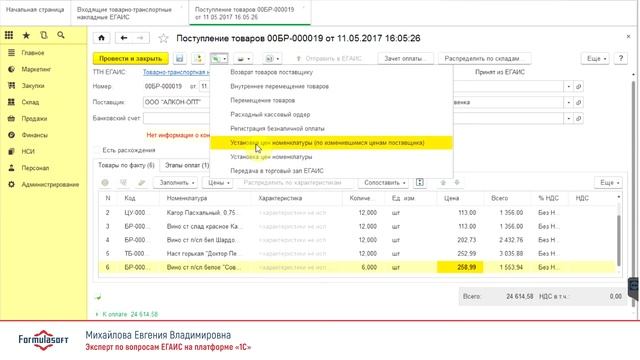Choose Расходный кассовый ордер

pyautogui.click(x=331, y=115)
